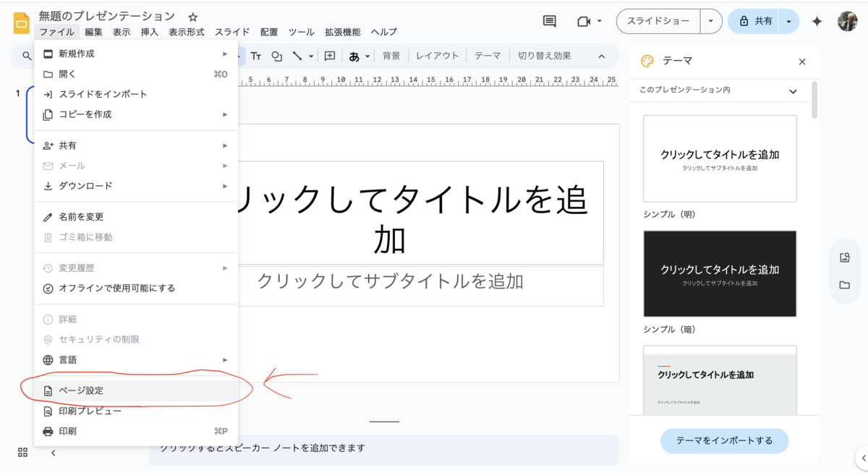This screenshot has width=868, height=473.
Task: Click the add comment toolbar icon
Action: click(330, 56)
